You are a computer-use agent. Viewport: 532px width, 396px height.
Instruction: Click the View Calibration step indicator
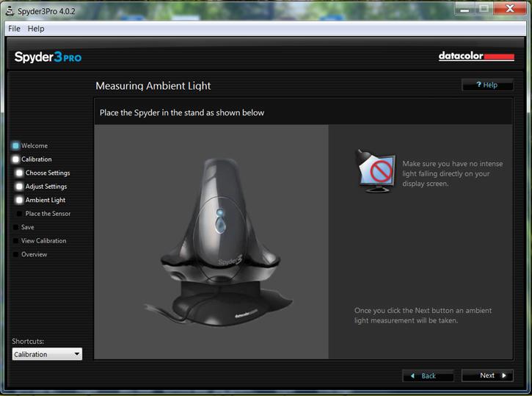(x=15, y=241)
